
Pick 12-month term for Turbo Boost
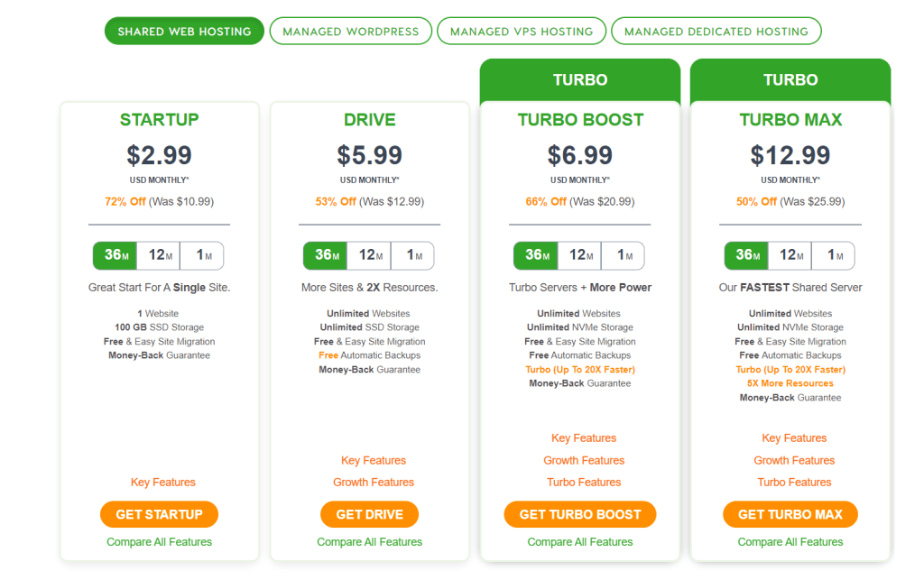(x=579, y=255)
